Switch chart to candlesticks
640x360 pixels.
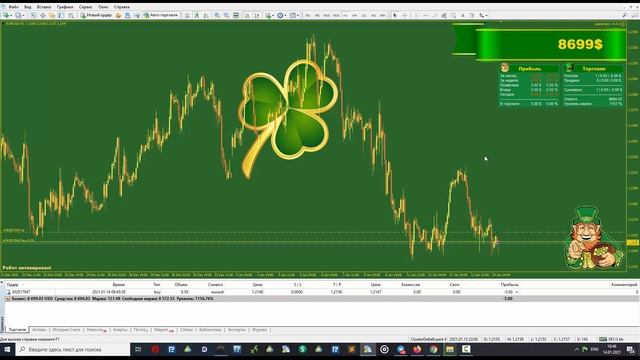tap(196, 15)
